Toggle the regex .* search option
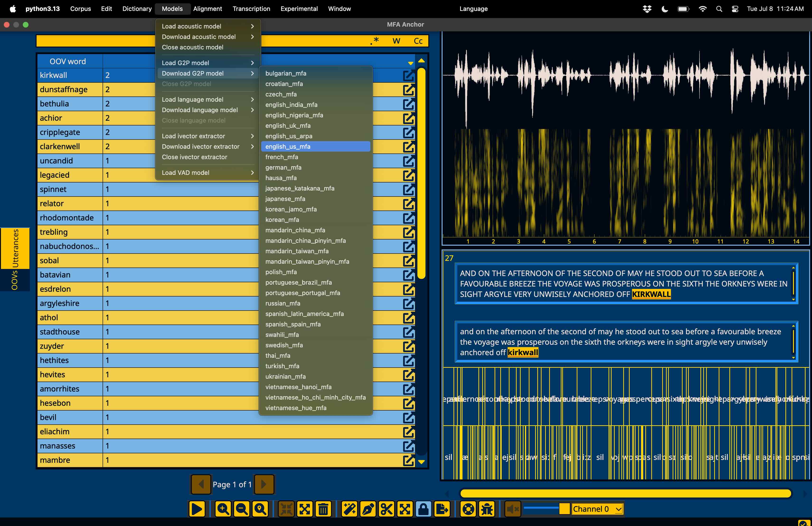The width and height of the screenshot is (812, 526). point(375,41)
